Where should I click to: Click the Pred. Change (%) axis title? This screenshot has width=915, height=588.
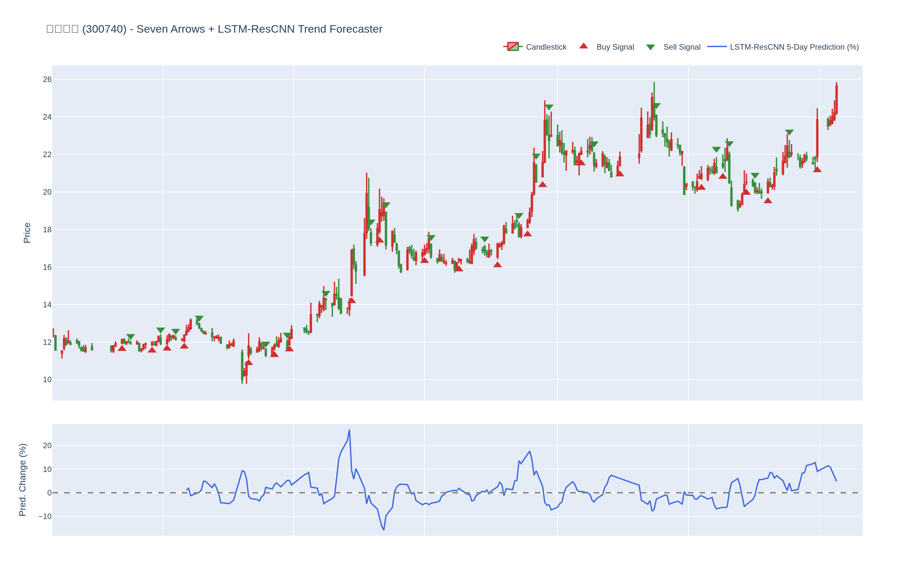23,480
